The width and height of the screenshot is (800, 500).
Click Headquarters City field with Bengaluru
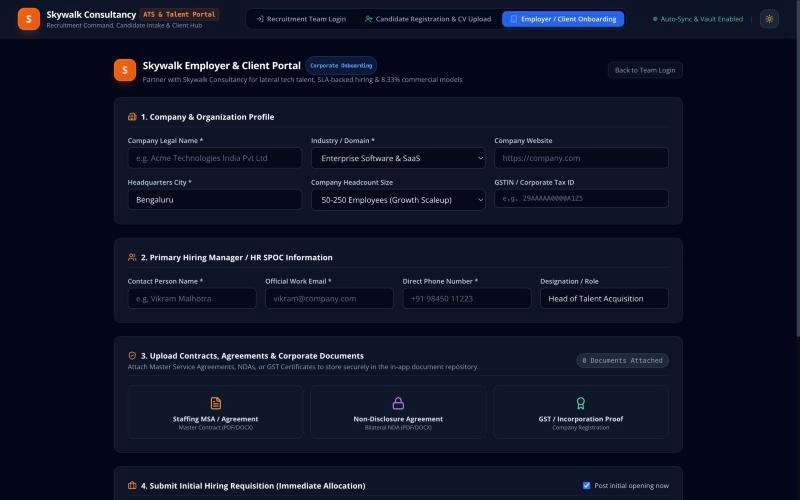coord(215,200)
